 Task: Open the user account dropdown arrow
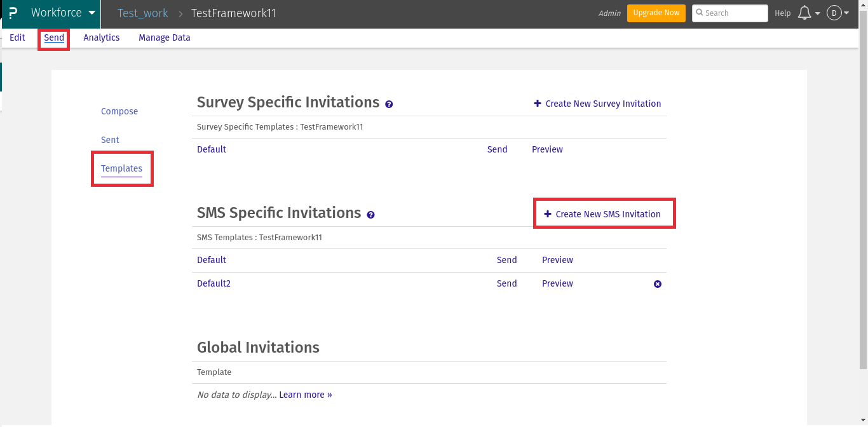point(846,13)
